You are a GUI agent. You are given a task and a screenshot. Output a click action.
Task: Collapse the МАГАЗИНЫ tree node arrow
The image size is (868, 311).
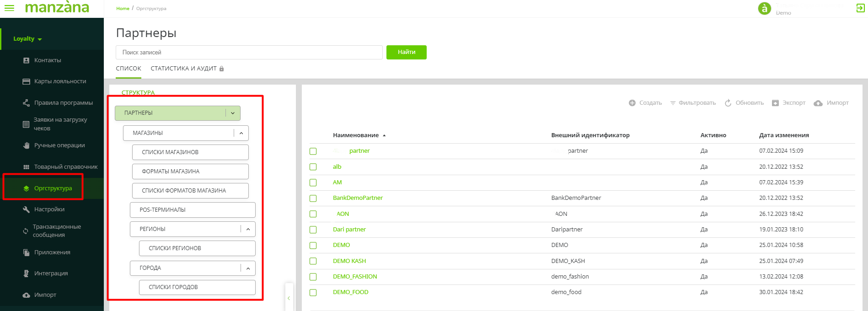tap(241, 133)
